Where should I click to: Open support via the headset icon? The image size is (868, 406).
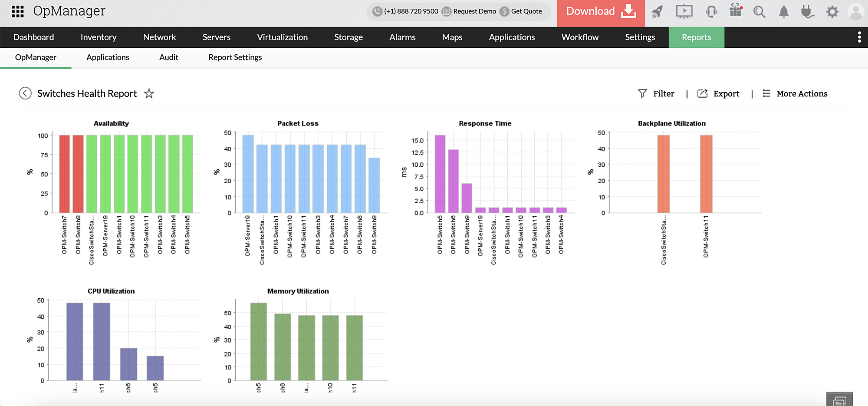click(x=710, y=12)
